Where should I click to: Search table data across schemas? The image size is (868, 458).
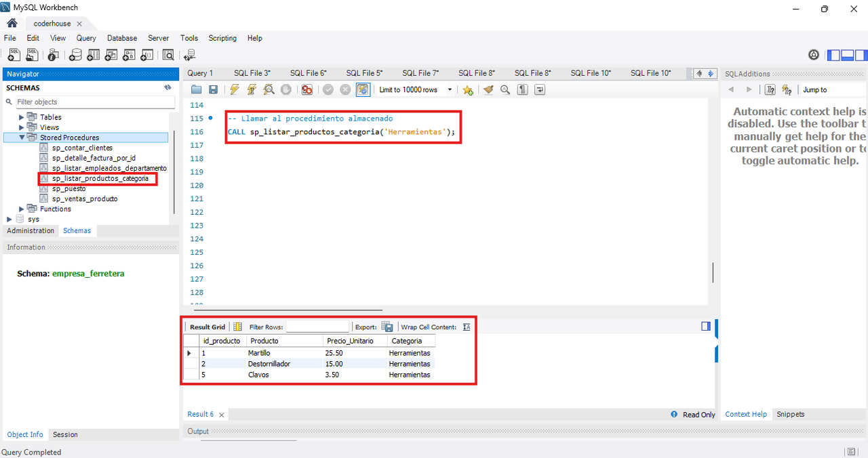click(168, 55)
